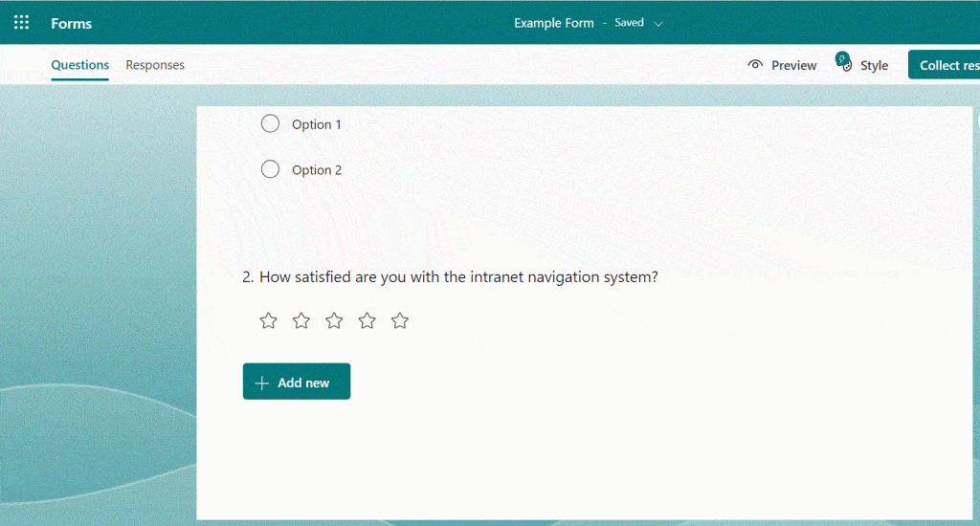Rate three stars on question 2
Viewport: 980px width, 526px height.
[x=334, y=320]
